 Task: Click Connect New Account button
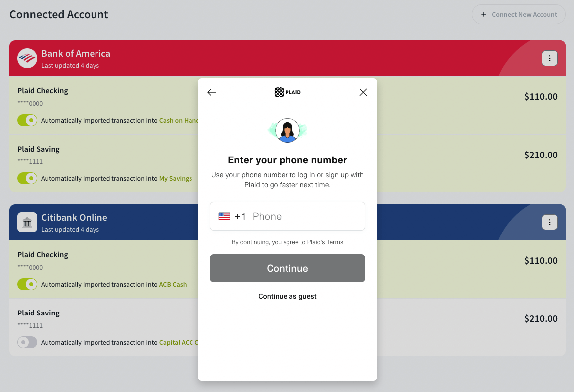[518, 14]
